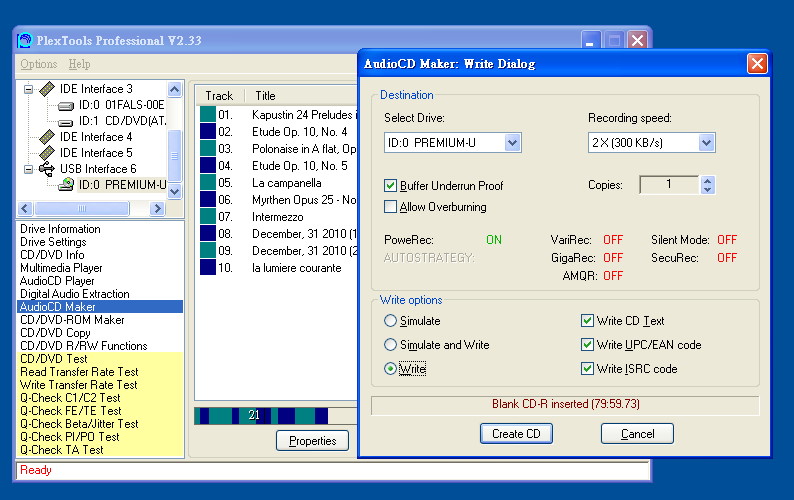Image resolution: width=794 pixels, height=500 pixels.
Task: Toggle Write ISRC code checkbox
Action: click(x=587, y=369)
